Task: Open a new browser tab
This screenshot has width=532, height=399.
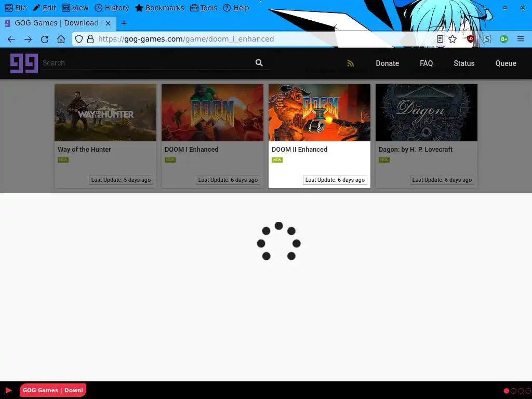Action: [x=124, y=23]
